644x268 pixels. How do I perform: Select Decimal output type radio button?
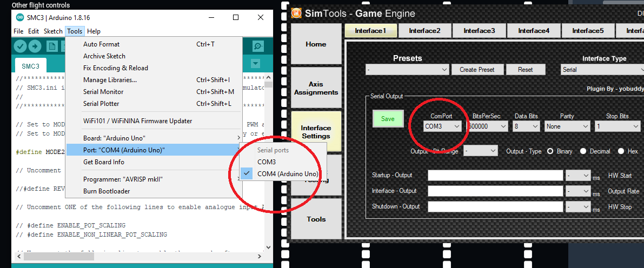coord(583,151)
